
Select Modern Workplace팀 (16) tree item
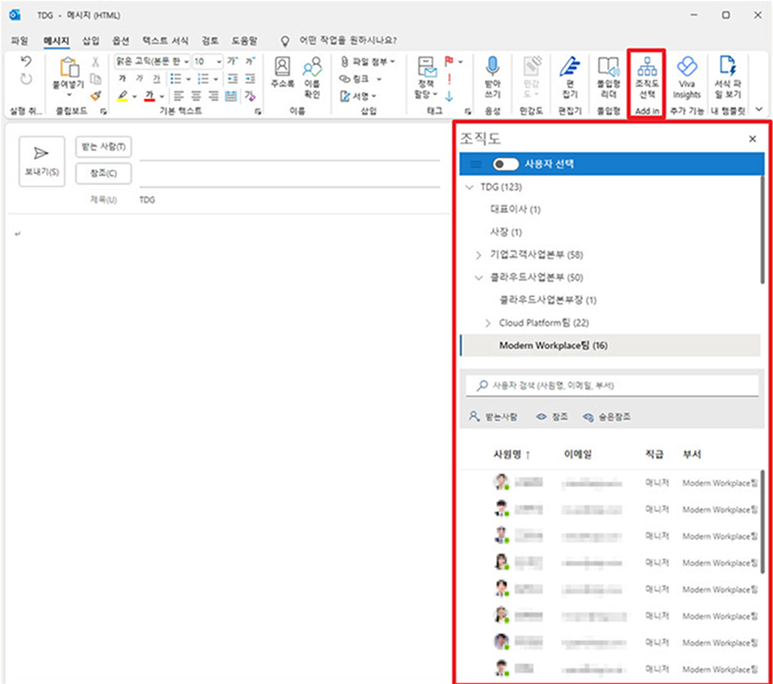pos(610,346)
